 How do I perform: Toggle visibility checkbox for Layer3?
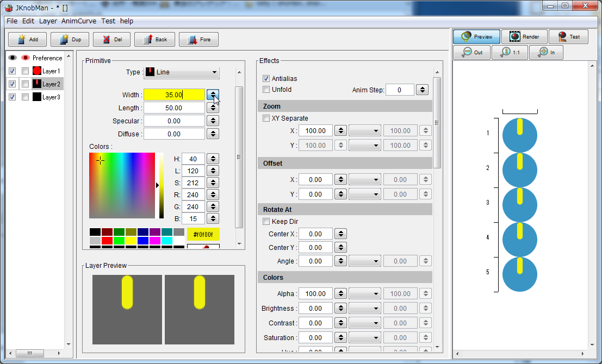[x=13, y=97]
